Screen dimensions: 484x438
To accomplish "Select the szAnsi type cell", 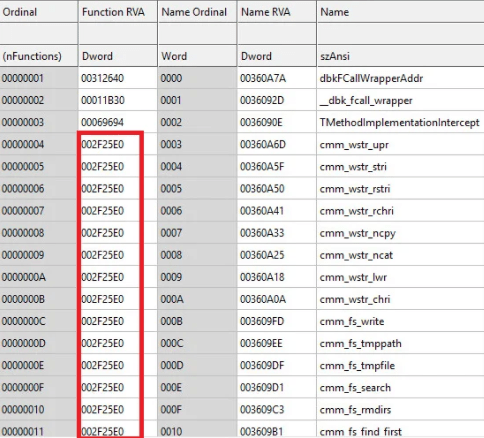I will pos(401,56).
